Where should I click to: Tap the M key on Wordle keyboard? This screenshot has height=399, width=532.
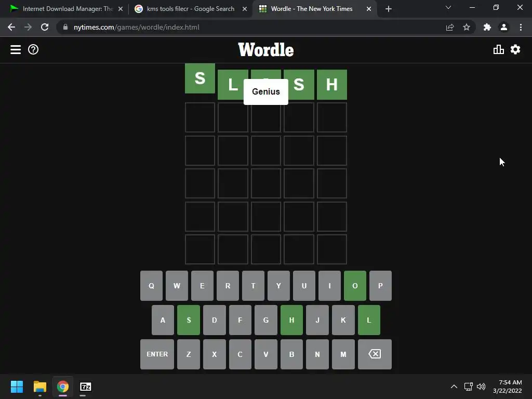coord(343,354)
